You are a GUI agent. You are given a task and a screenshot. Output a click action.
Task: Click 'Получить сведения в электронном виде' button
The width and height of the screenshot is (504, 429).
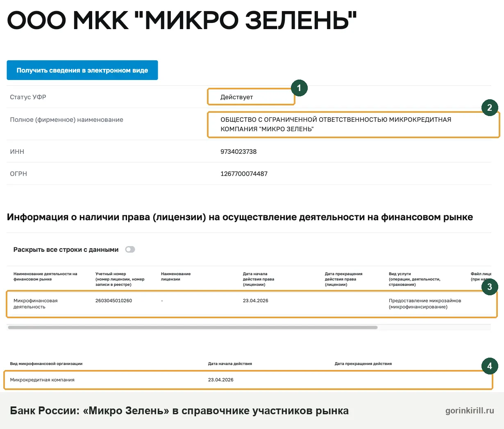[82, 70]
